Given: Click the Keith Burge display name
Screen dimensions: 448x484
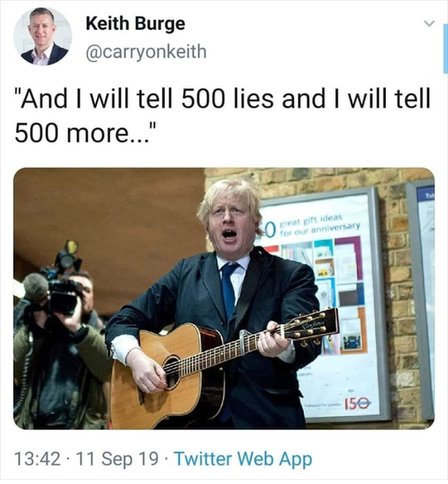Looking at the screenshot, I should pos(136,23).
